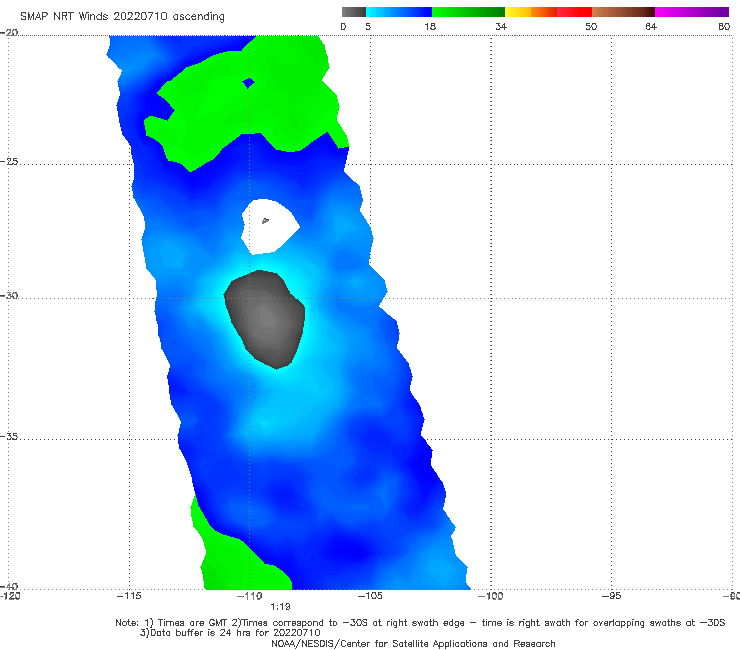Click the swath time label '1:19'
This screenshot has height=650, width=740.
pos(280,607)
